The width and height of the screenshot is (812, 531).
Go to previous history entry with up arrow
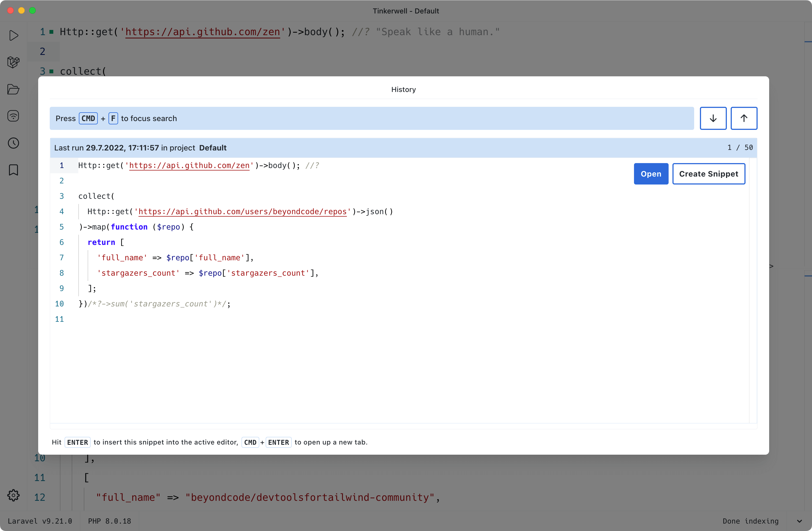point(744,118)
